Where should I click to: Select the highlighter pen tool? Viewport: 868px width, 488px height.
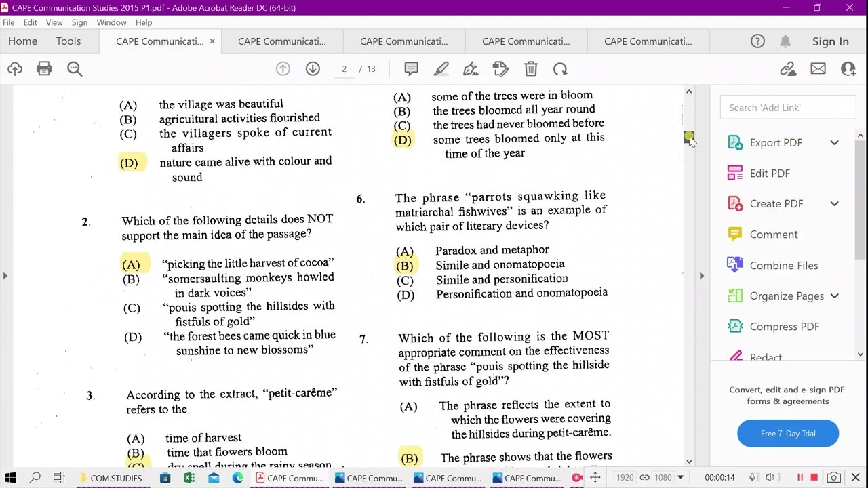441,68
